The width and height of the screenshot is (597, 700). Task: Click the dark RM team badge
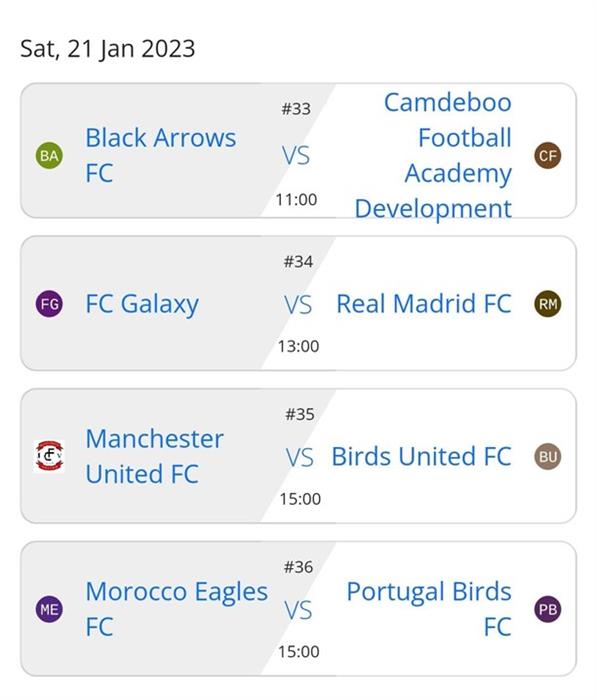click(548, 304)
